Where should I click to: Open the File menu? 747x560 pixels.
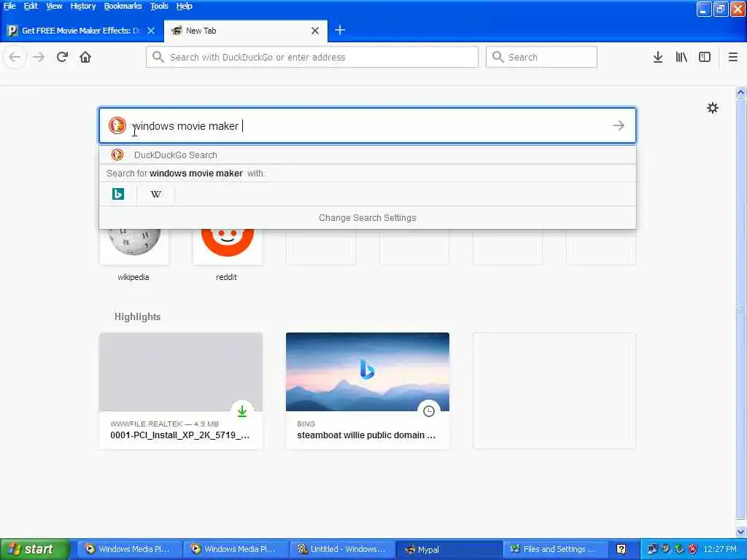pos(9,6)
